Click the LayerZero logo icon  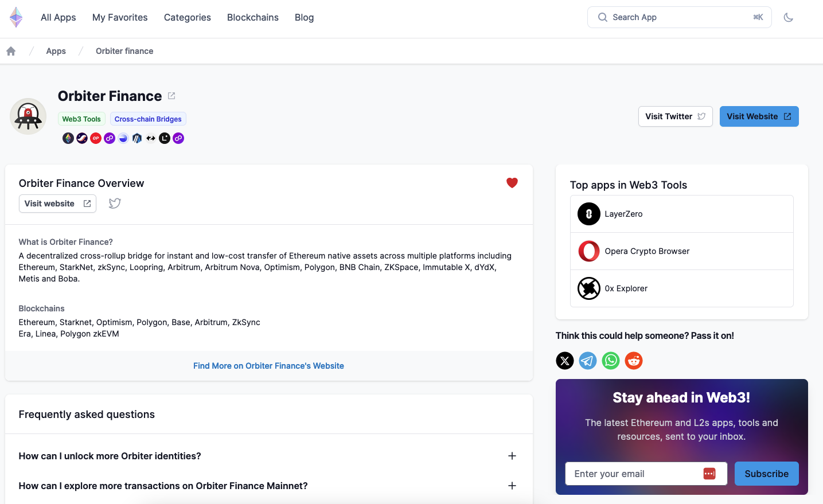(589, 214)
